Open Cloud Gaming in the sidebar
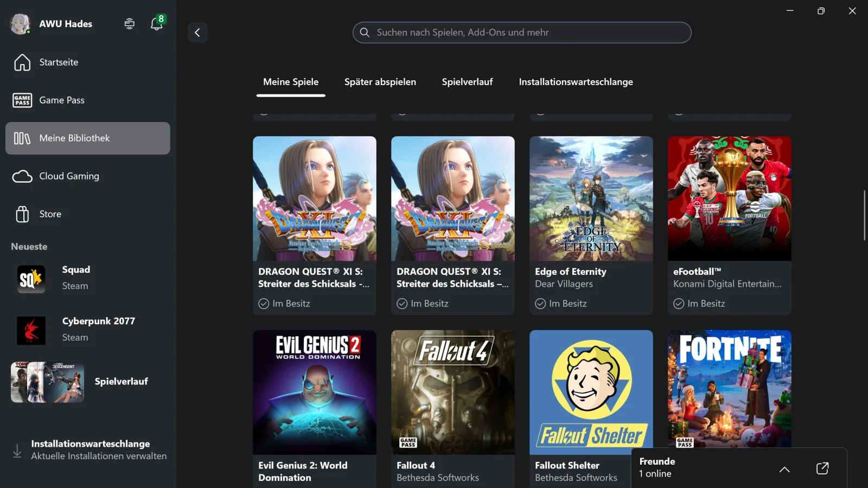 coord(88,176)
